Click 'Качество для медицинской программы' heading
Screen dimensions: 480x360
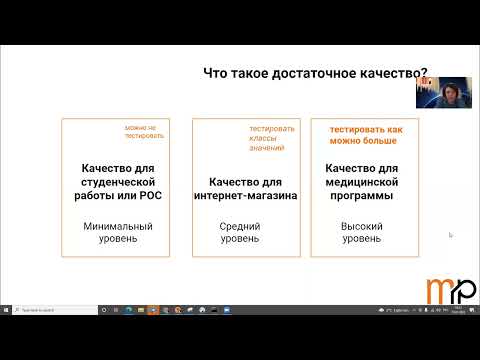[x=362, y=182]
